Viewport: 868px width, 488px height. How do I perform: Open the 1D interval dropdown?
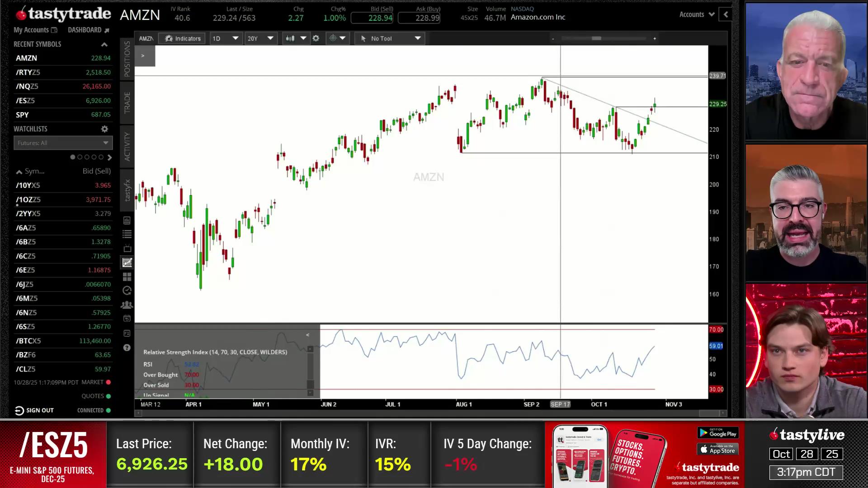click(x=225, y=38)
